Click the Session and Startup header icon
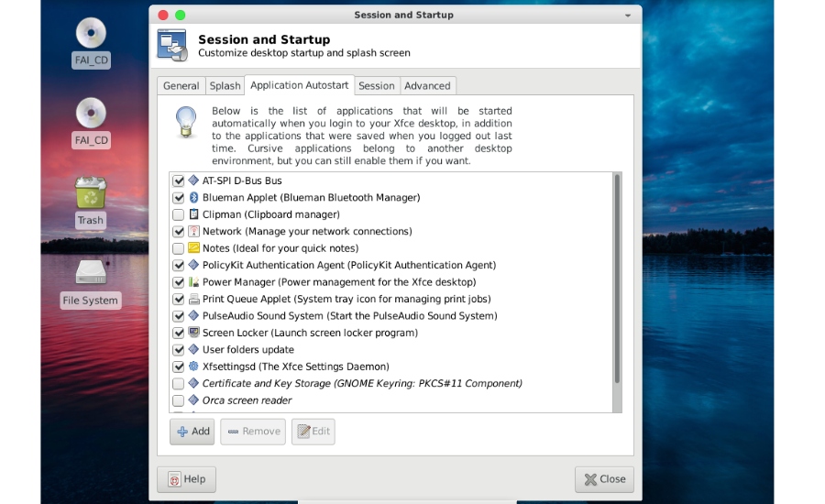 (x=172, y=45)
